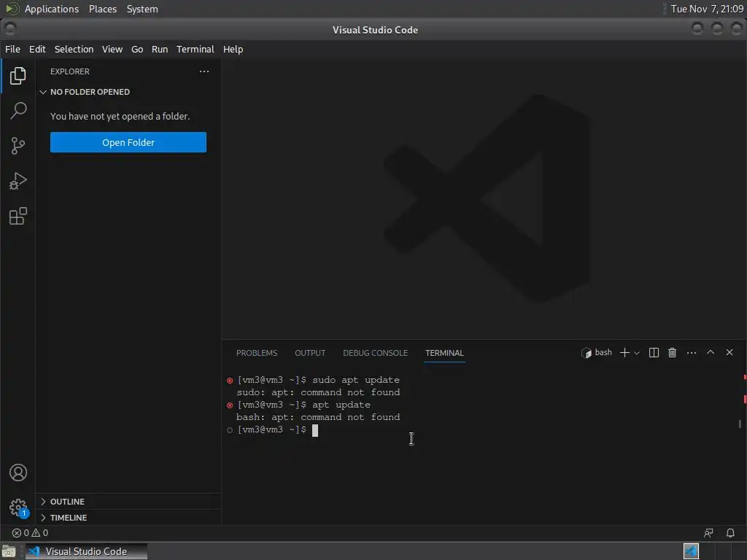Open the Applications system menu
The height and width of the screenshot is (560, 747).
click(52, 9)
